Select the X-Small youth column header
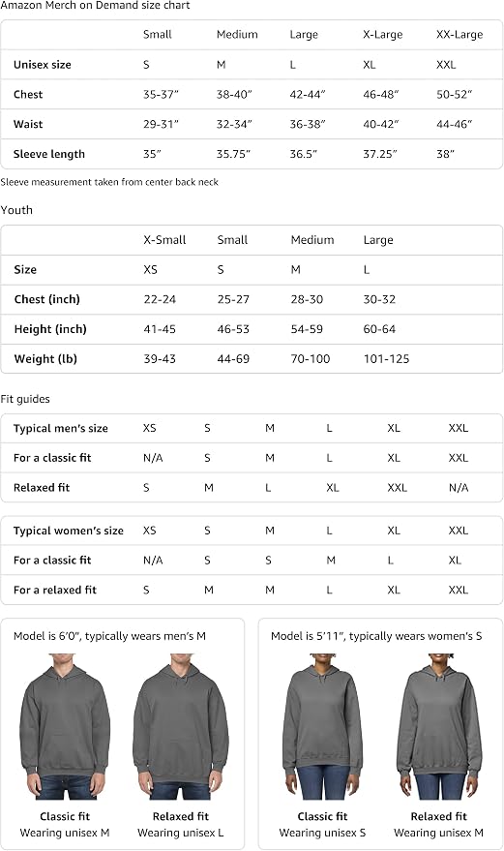The width and height of the screenshot is (504, 851). tap(164, 240)
